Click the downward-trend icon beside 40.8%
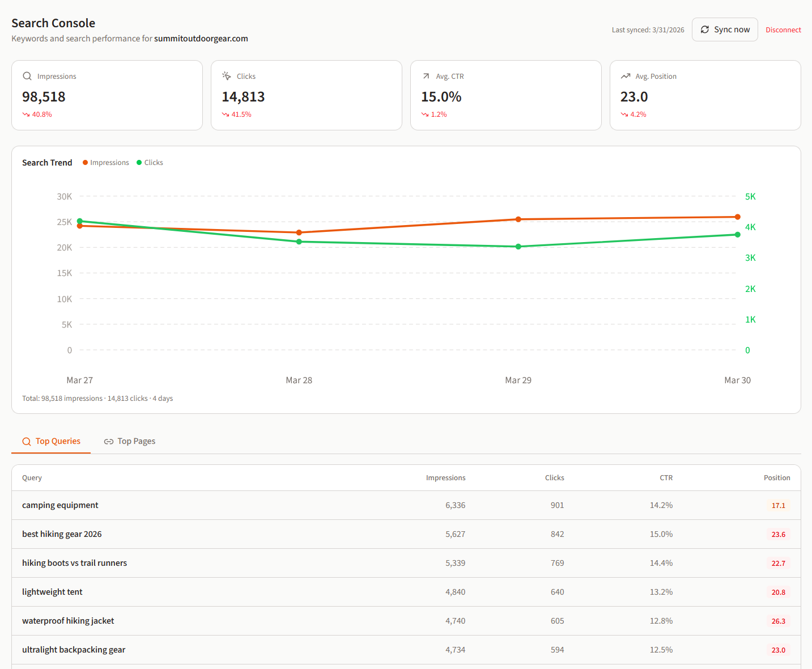The width and height of the screenshot is (812, 669). (25, 114)
